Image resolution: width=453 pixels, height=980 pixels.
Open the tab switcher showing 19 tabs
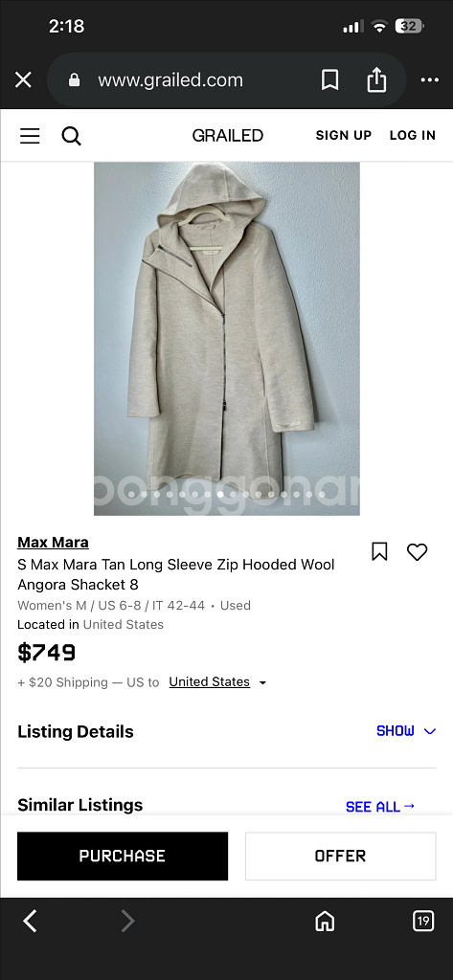423,921
